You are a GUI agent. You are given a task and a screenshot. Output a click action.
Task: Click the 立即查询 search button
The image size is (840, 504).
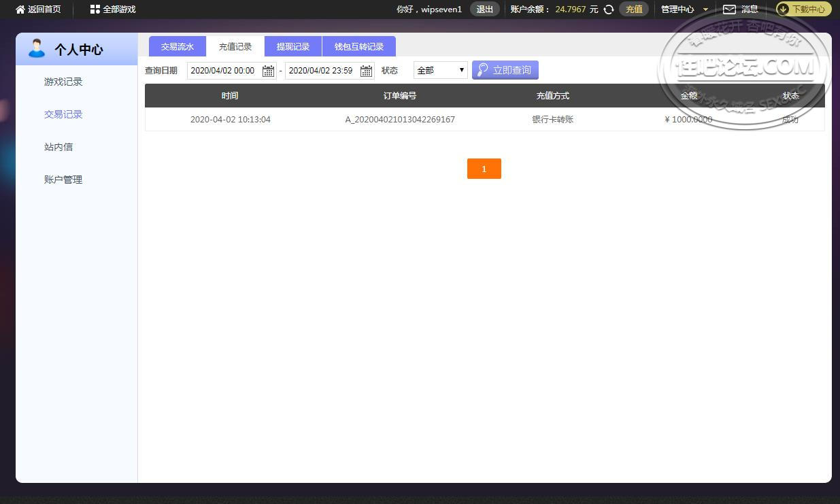[x=505, y=70]
